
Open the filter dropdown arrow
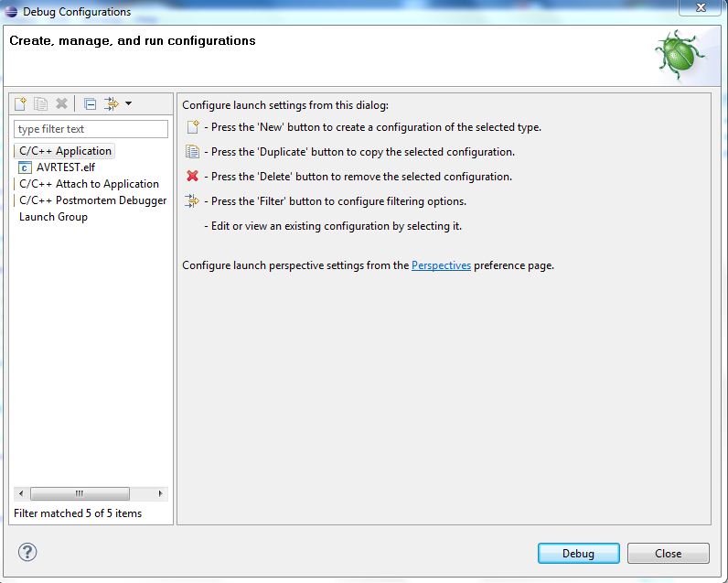coord(129,103)
